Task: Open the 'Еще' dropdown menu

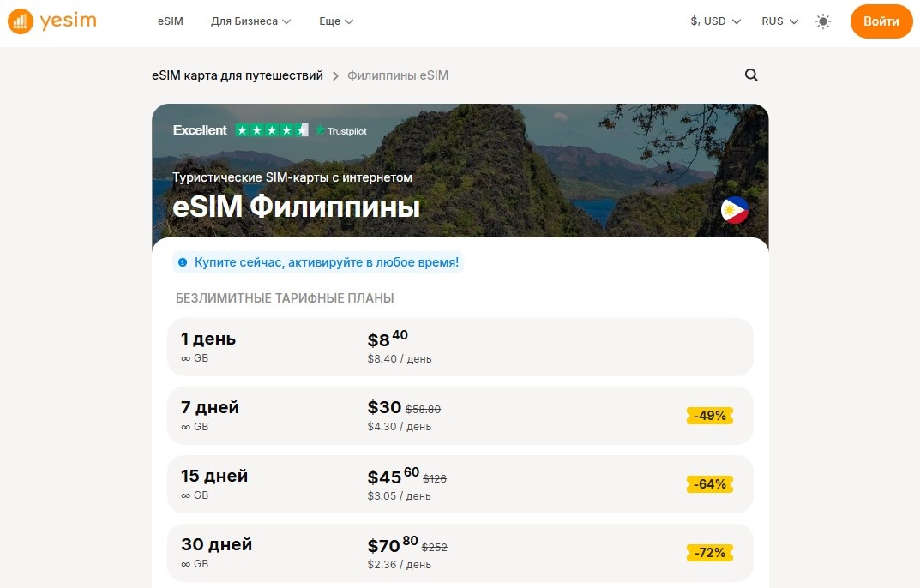Action: point(334,21)
